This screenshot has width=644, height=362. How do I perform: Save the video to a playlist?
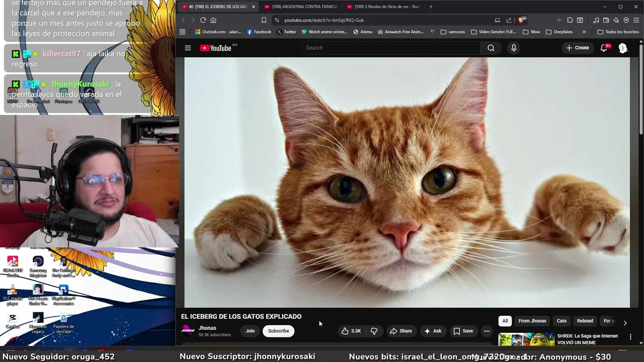click(x=463, y=331)
